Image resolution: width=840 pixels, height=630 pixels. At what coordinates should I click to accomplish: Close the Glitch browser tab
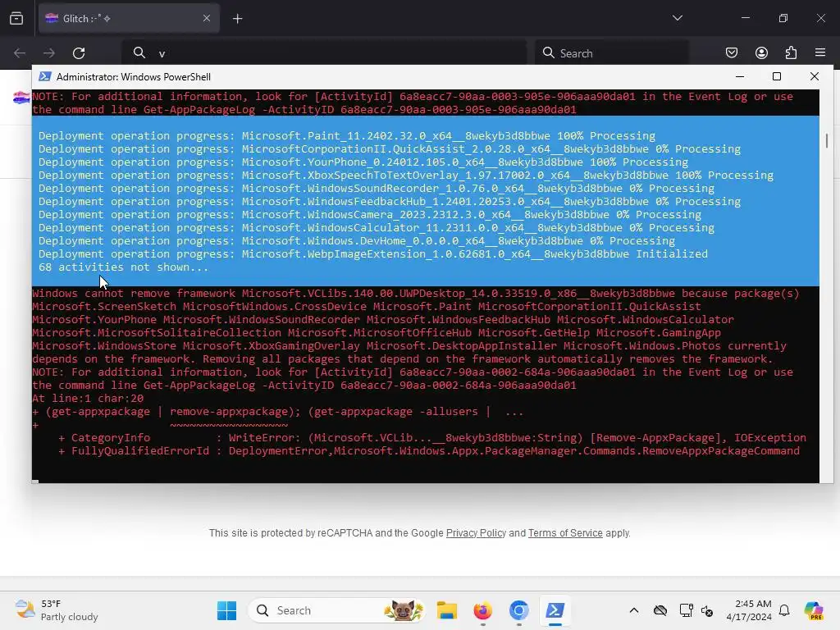coord(207,19)
